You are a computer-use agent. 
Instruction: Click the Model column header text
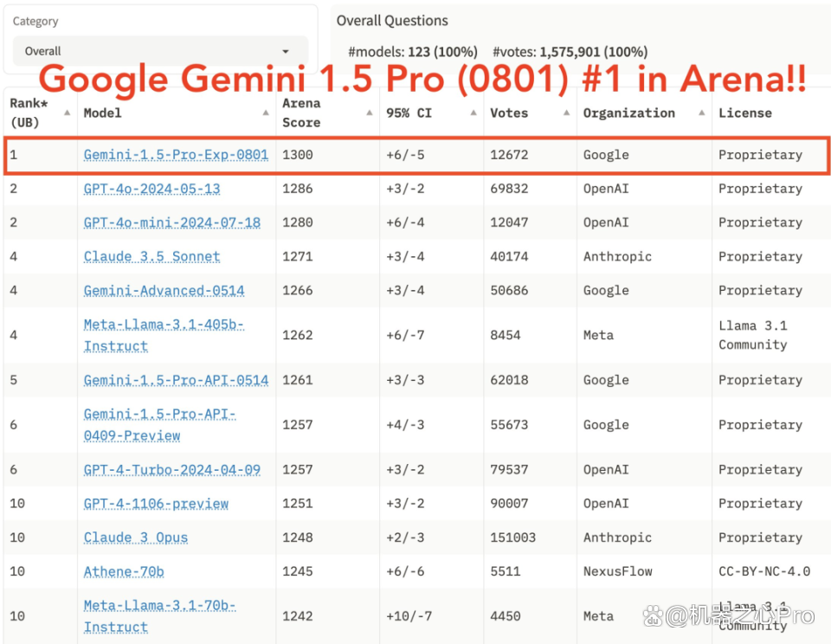click(x=103, y=113)
